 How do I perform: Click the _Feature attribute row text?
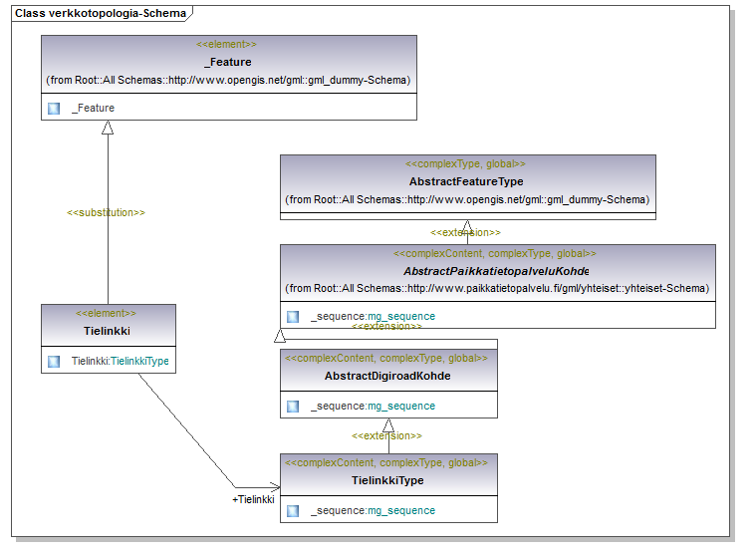(93, 108)
